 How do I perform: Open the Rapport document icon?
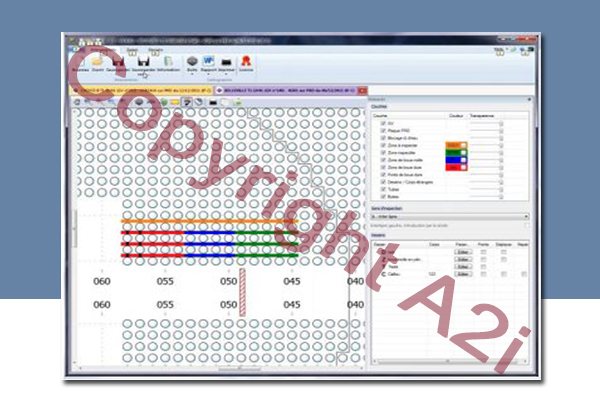click(210, 60)
